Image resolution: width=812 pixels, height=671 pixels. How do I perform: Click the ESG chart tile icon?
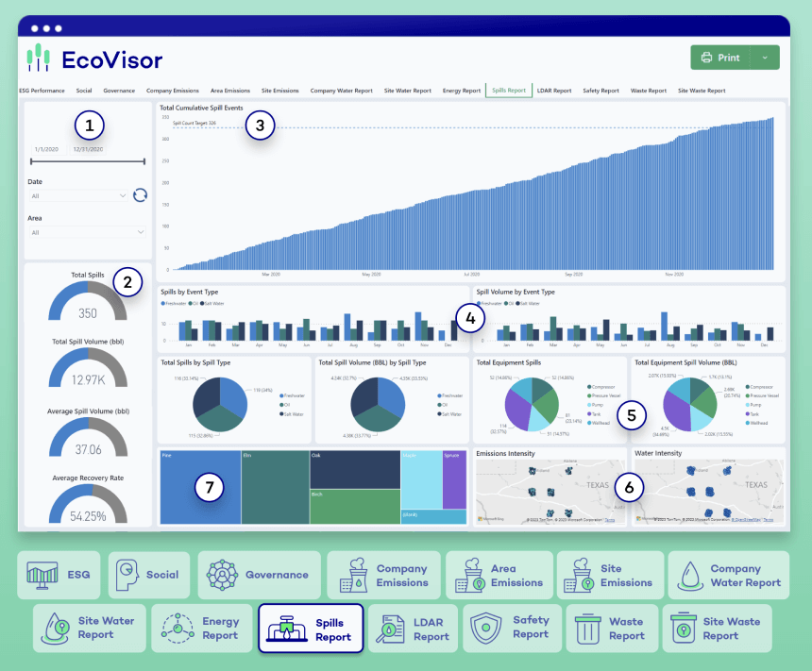pyautogui.click(x=41, y=575)
